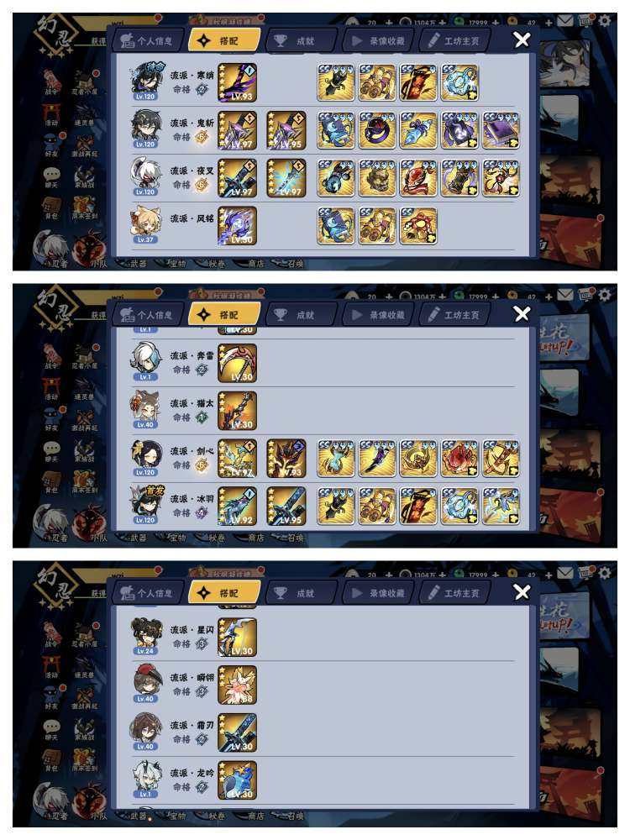Select the 奔雷 red scythe weapon icon

click(238, 363)
